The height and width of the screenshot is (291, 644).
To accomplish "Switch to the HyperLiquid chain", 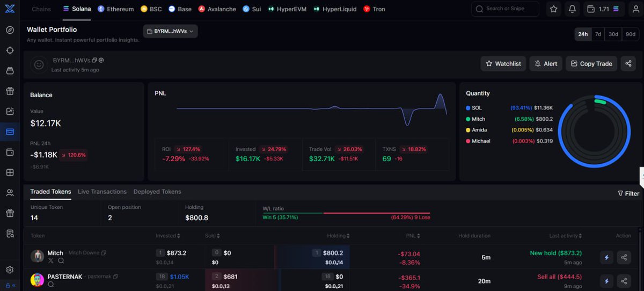I will click(x=335, y=9).
